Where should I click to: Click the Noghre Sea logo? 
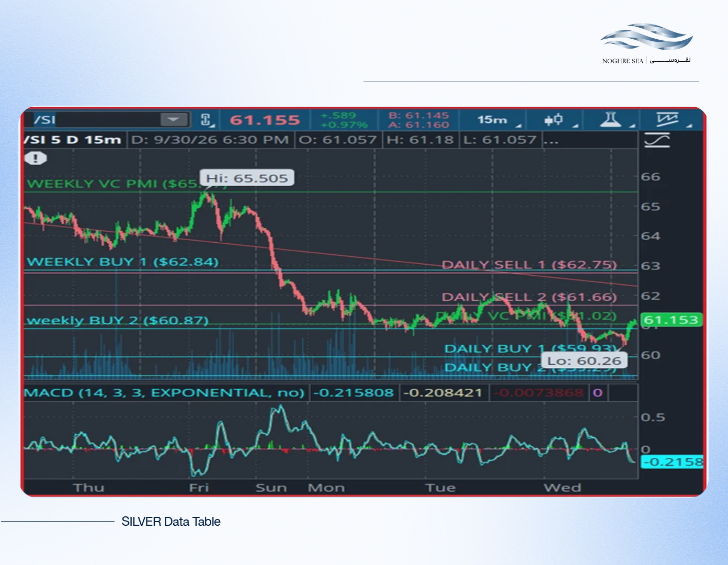(646, 43)
